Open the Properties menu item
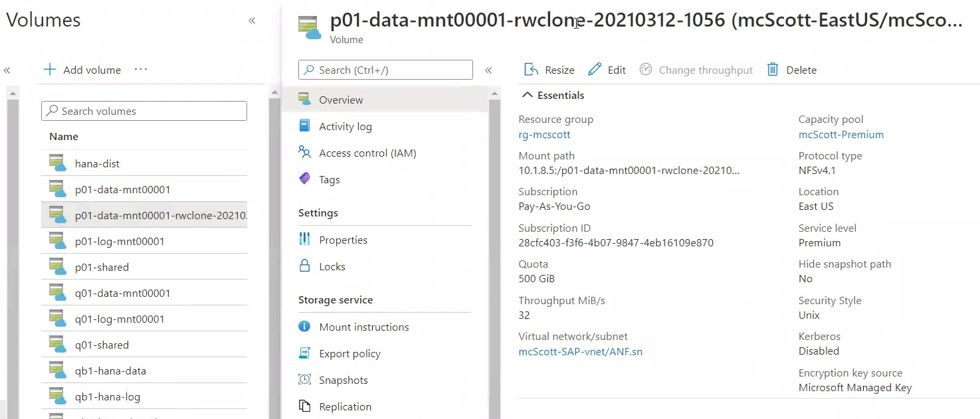 tap(343, 240)
